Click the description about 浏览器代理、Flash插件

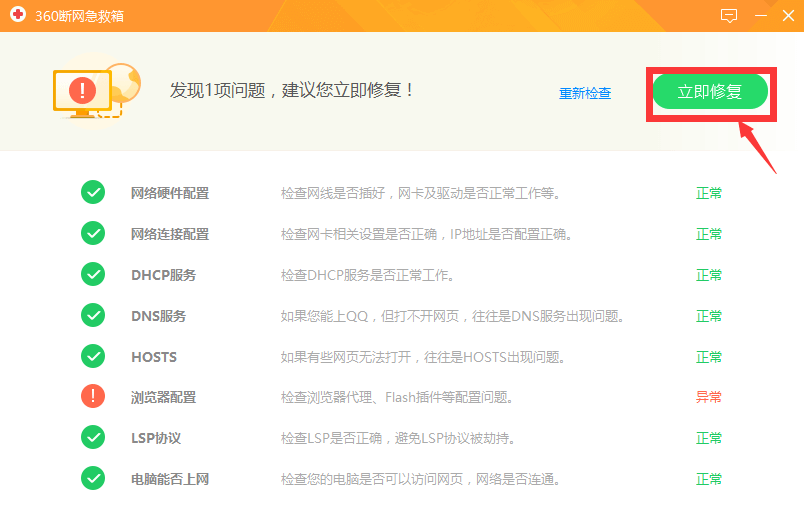click(396, 397)
